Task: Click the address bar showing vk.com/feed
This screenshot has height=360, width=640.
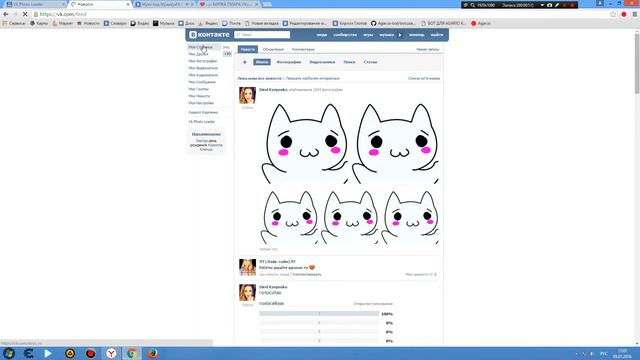Action: click(x=318, y=14)
